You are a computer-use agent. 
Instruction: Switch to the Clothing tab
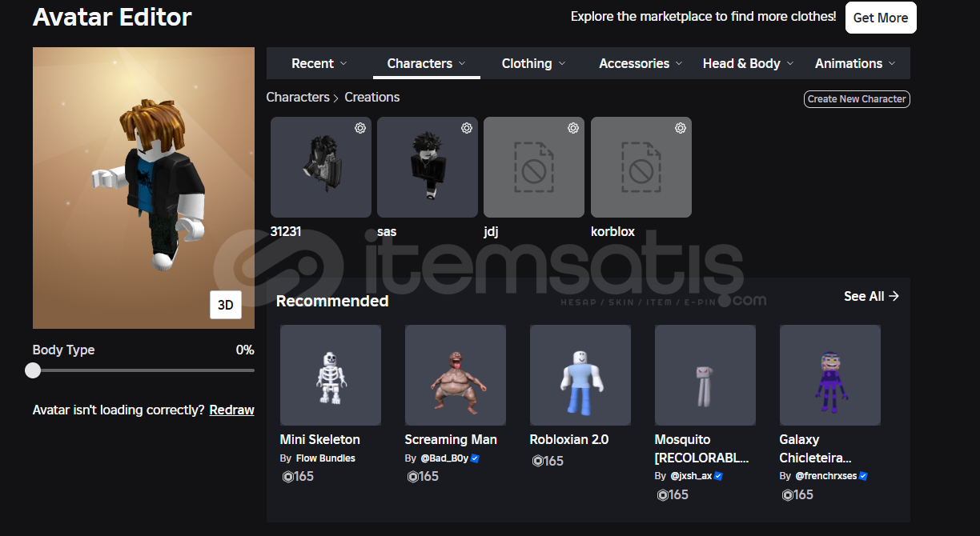click(534, 63)
